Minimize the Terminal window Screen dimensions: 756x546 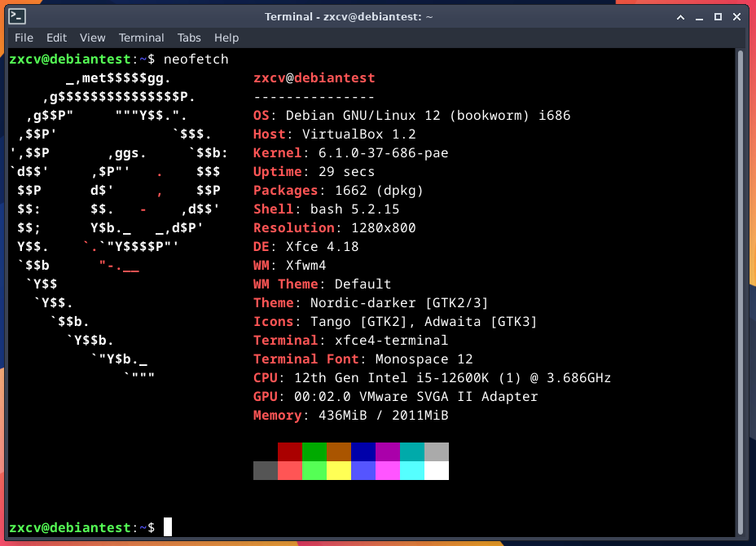pyautogui.click(x=699, y=17)
